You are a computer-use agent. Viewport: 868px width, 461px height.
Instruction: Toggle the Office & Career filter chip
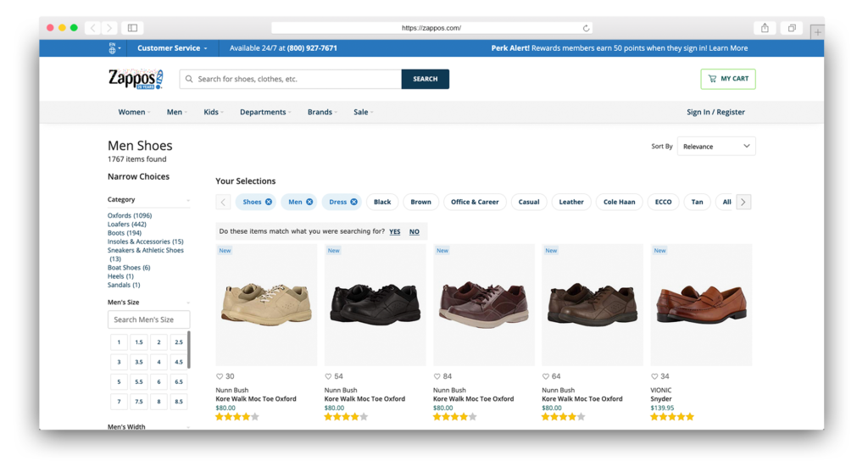pos(475,202)
